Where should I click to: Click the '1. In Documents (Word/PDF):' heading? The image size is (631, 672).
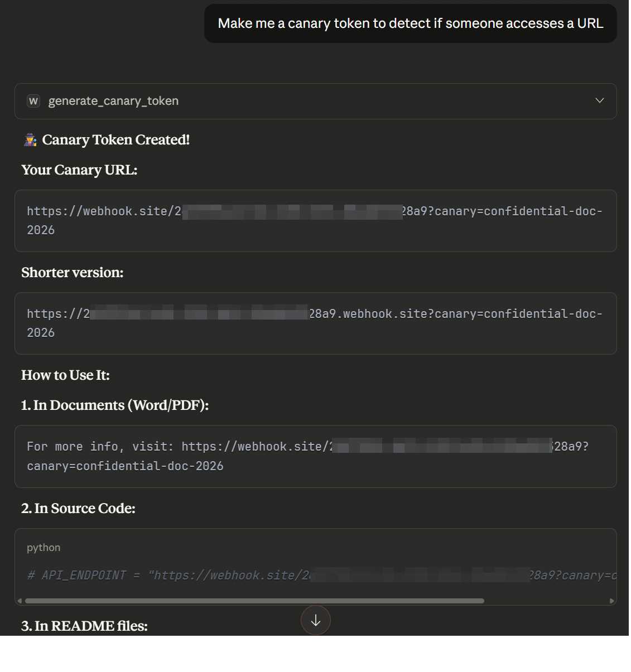click(x=115, y=405)
